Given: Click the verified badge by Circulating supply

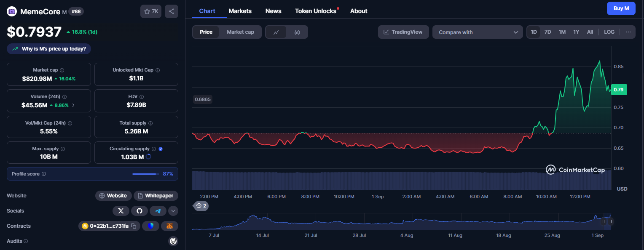Looking at the screenshot, I should coord(161,149).
